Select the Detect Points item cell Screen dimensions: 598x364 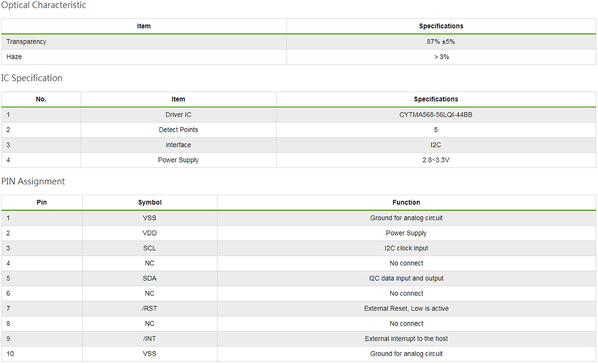point(178,130)
